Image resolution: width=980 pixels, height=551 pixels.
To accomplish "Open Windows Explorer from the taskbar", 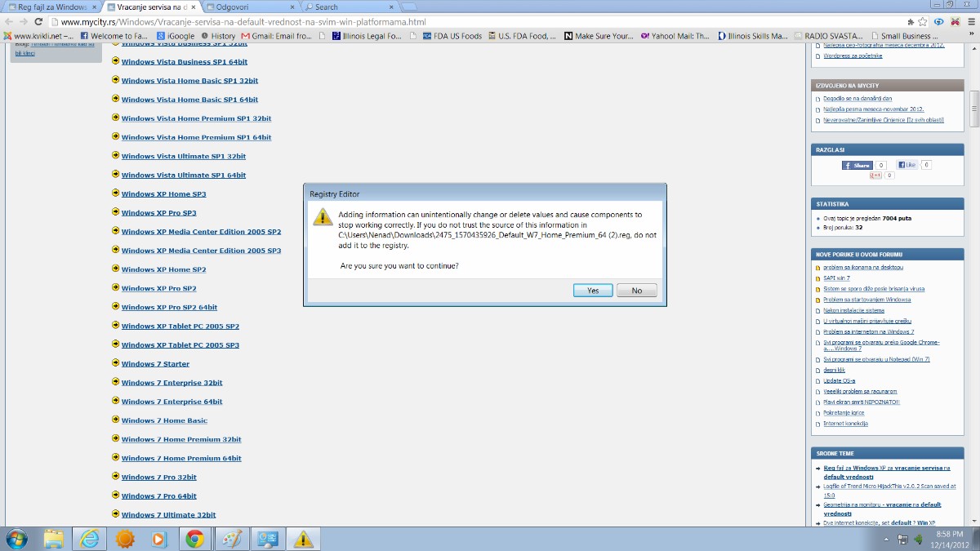I will tap(54, 539).
